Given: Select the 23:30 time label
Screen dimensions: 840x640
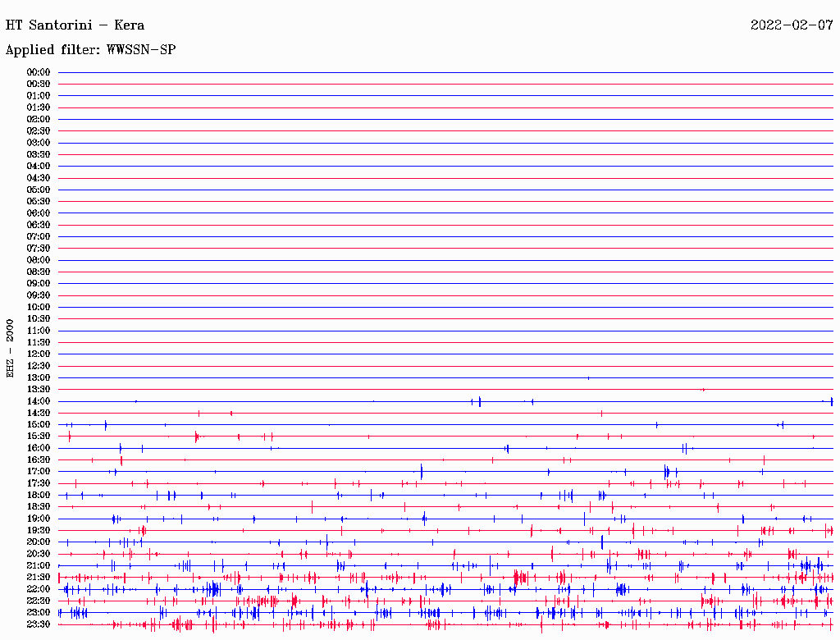Looking at the screenshot, I should coord(38,624).
